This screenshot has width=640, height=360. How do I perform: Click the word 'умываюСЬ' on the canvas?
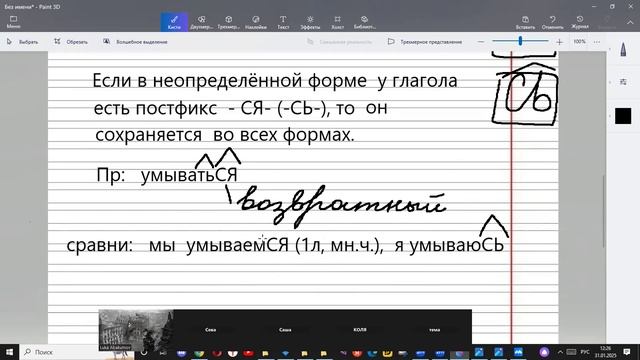(x=457, y=245)
